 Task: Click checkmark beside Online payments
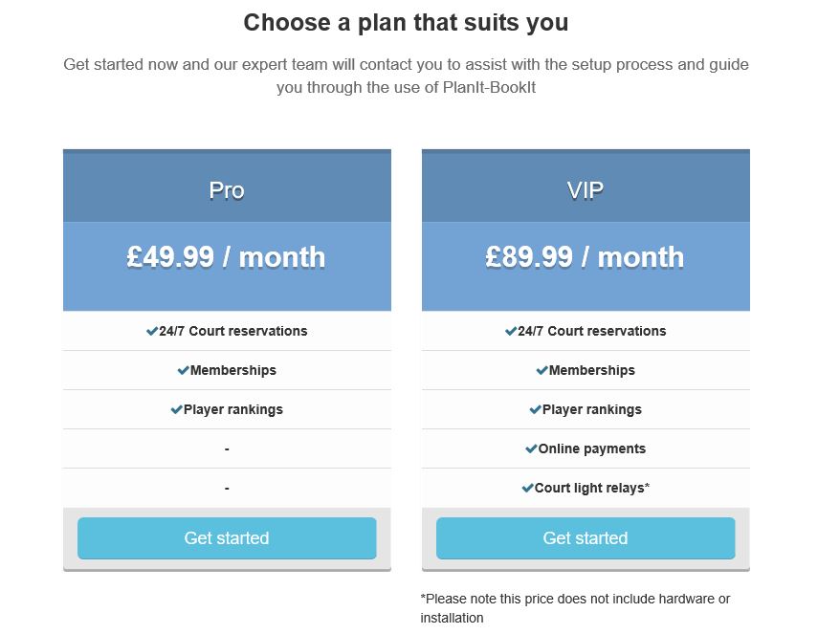click(x=531, y=448)
